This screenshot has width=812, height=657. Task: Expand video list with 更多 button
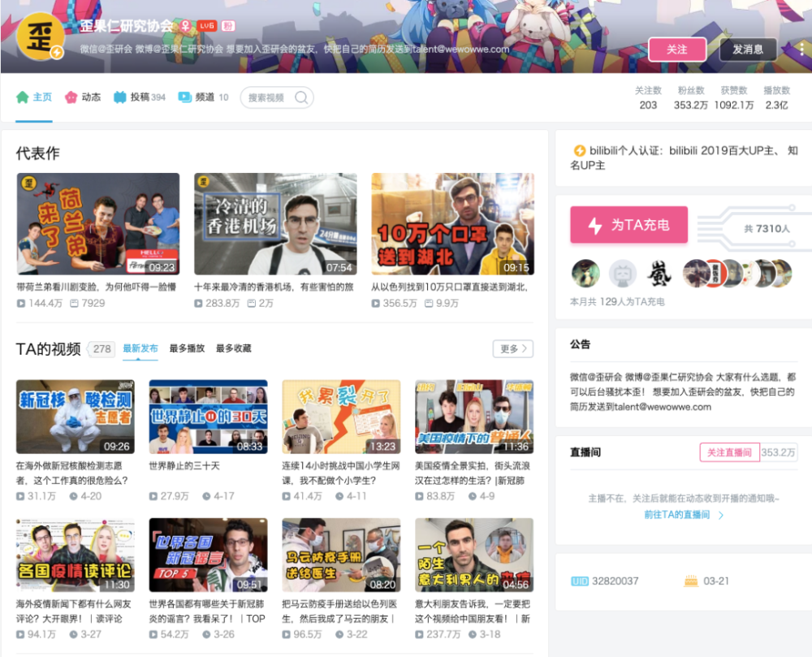coord(512,348)
